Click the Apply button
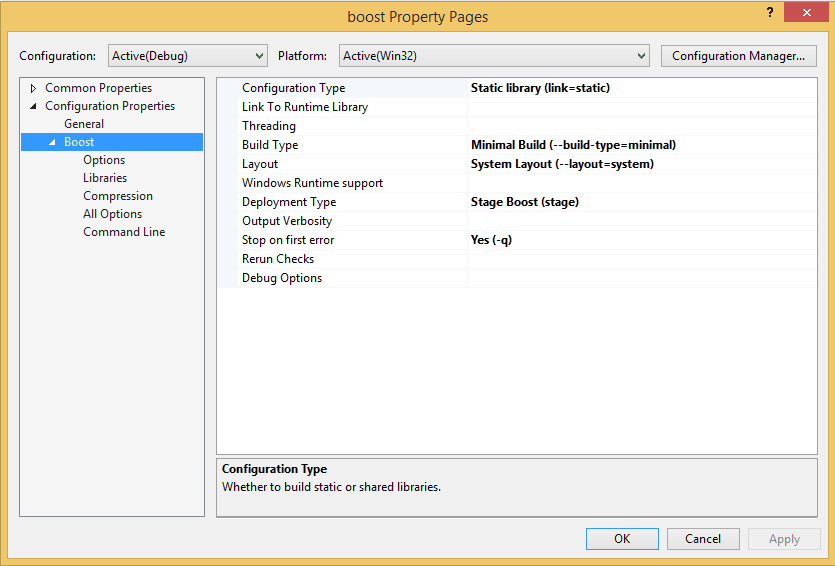835x566 pixels. [784, 539]
